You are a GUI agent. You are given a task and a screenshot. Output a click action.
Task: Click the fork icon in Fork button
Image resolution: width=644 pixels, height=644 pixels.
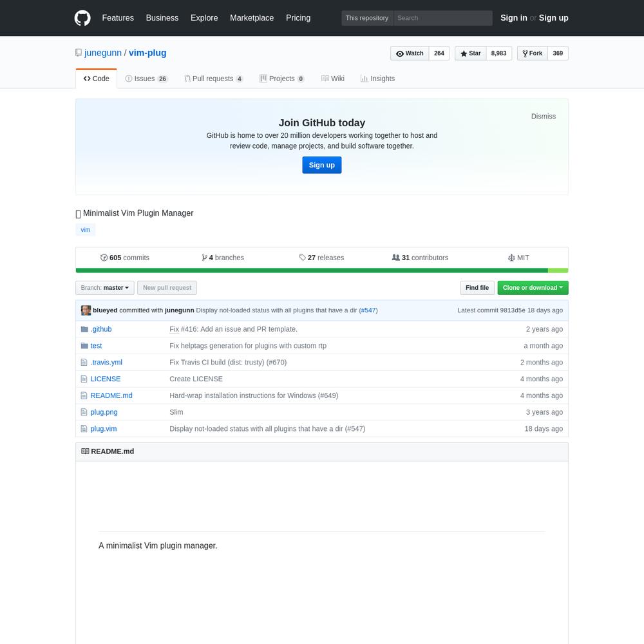click(x=525, y=53)
